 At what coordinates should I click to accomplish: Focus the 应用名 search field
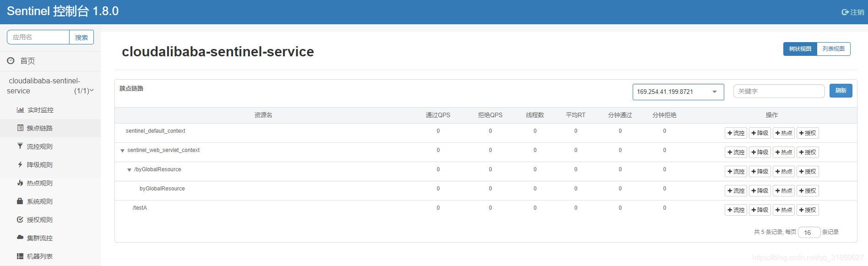[x=38, y=37]
